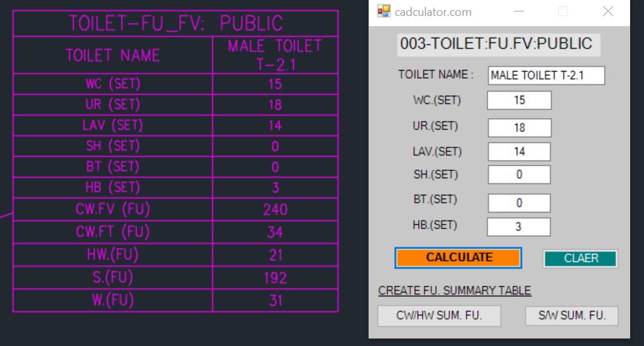
Task: Click the CW.FV (FU) value 240 cell
Action: pos(275,210)
